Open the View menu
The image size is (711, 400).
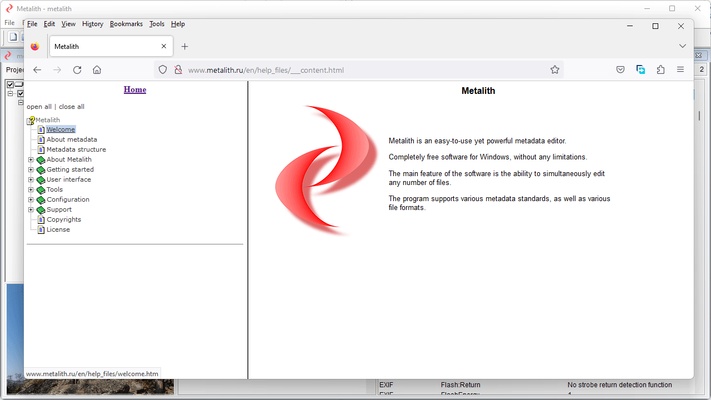pyautogui.click(x=68, y=24)
